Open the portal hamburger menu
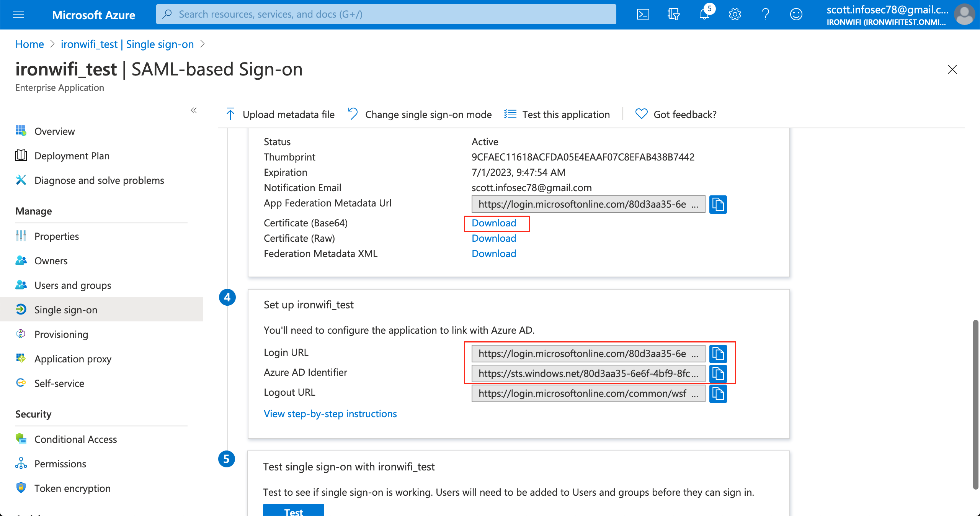Image resolution: width=980 pixels, height=516 pixels. point(18,14)
